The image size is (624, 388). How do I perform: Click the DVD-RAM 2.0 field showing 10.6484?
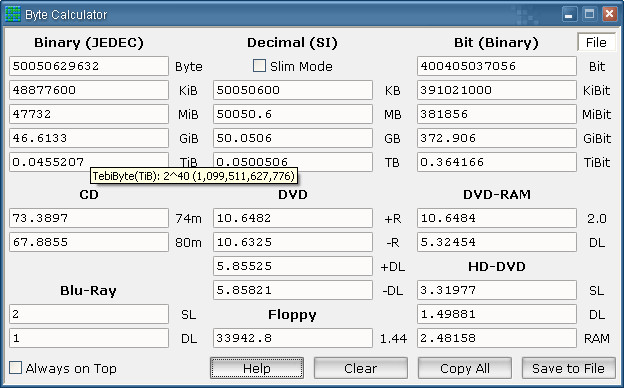[497, 218]
